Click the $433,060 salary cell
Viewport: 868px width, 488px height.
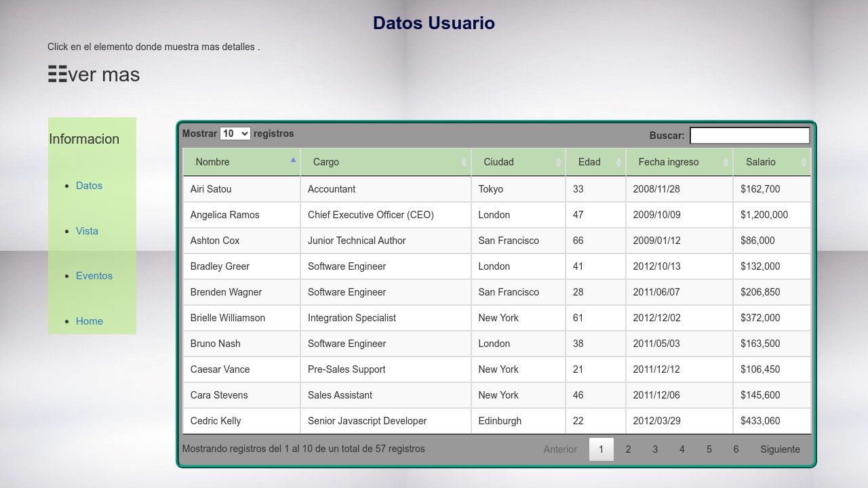click(x=772, y=421)
